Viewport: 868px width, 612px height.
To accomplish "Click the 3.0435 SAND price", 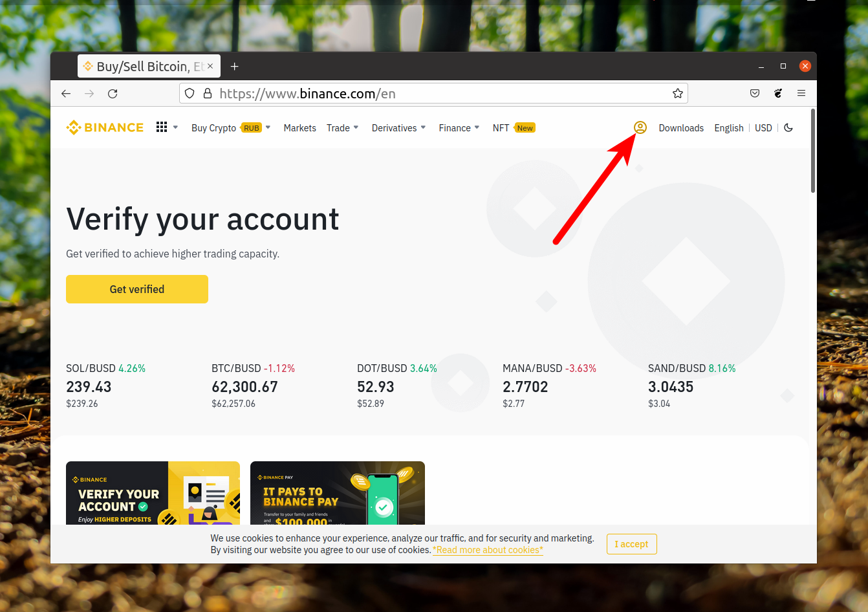I will [x=671, y=387].
